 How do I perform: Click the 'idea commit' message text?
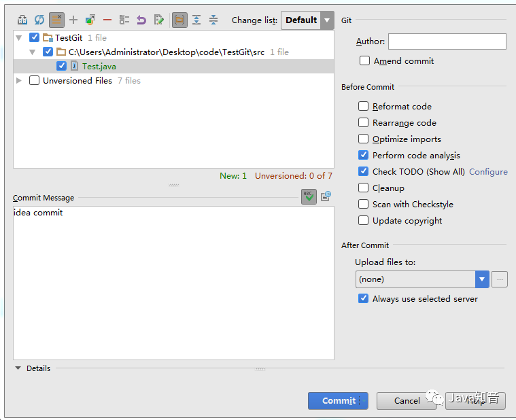click(x=38, y=213)
